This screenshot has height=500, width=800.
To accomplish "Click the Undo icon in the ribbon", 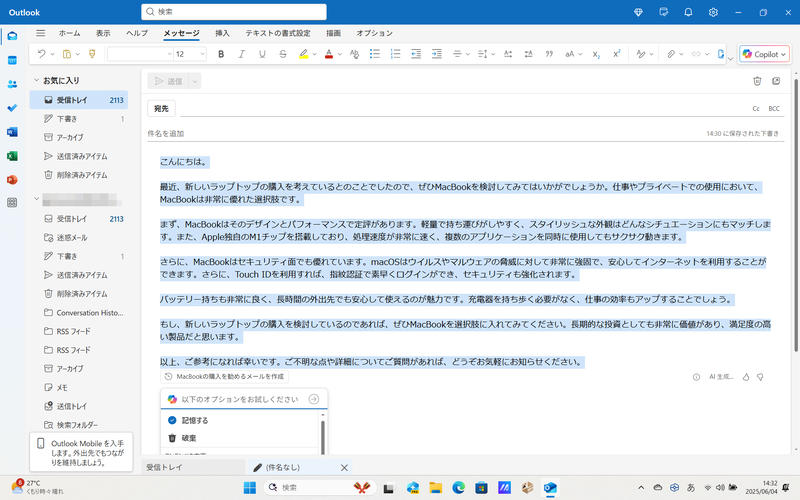I will tap(41, 54).
